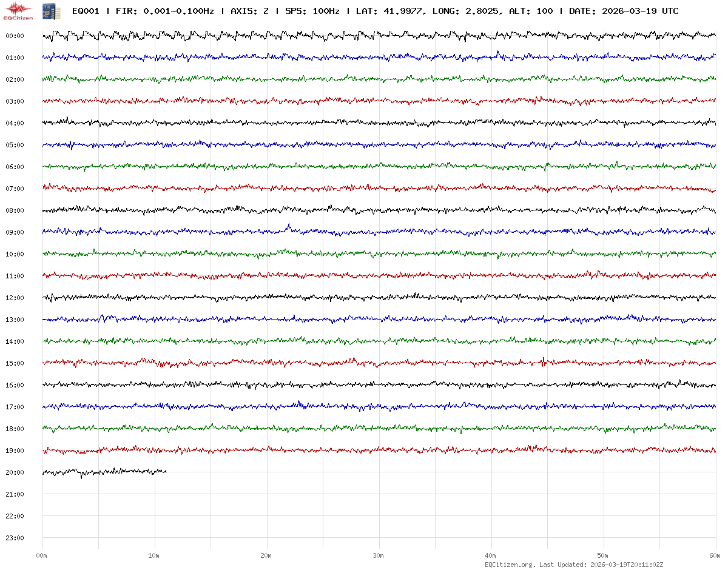Image resolution: width=728 pixels, height=570 pixels.
Task: Click the EQ001 station ID in header
Action: pyautogui.click(x=86, y=11)
